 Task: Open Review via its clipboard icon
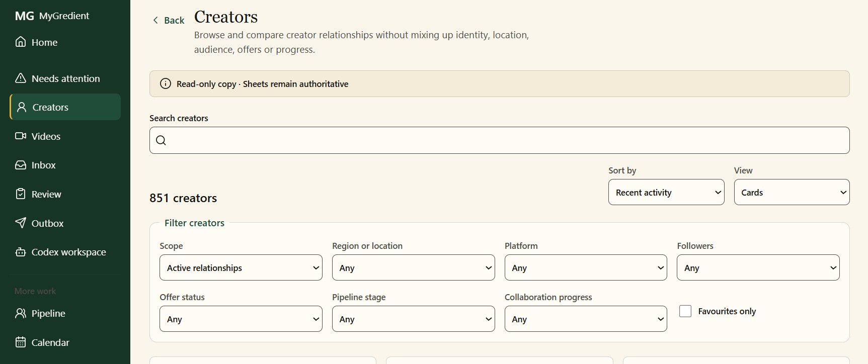pos(21,194)
